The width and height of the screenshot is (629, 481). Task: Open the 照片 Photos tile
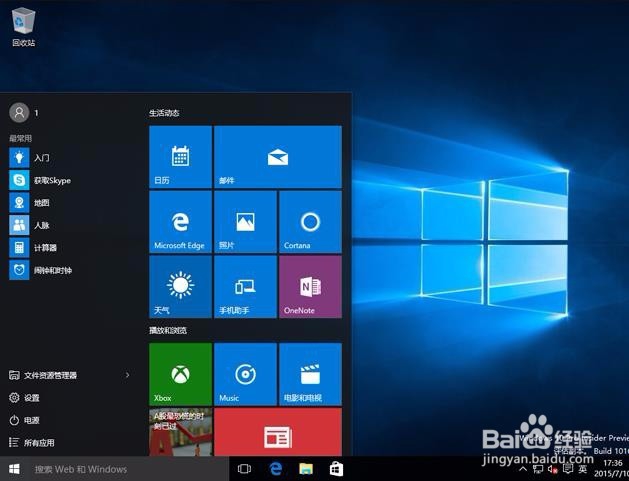[x=245, y=222]
